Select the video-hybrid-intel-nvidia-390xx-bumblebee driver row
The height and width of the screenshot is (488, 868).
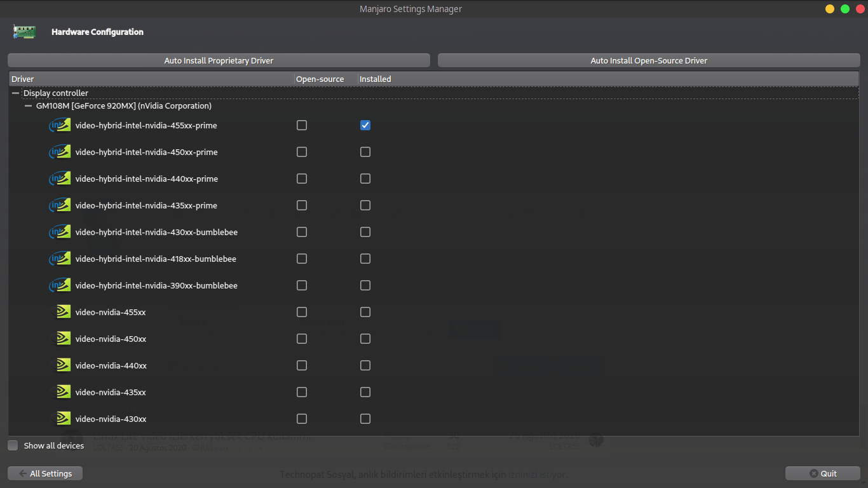pyautogui.click(x=434, y=285)
